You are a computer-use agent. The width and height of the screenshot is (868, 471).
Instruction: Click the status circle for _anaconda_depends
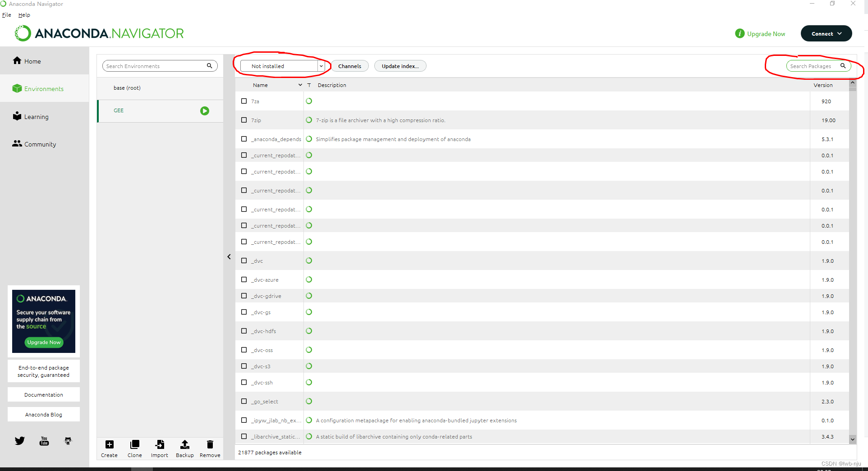coord(309,139)
